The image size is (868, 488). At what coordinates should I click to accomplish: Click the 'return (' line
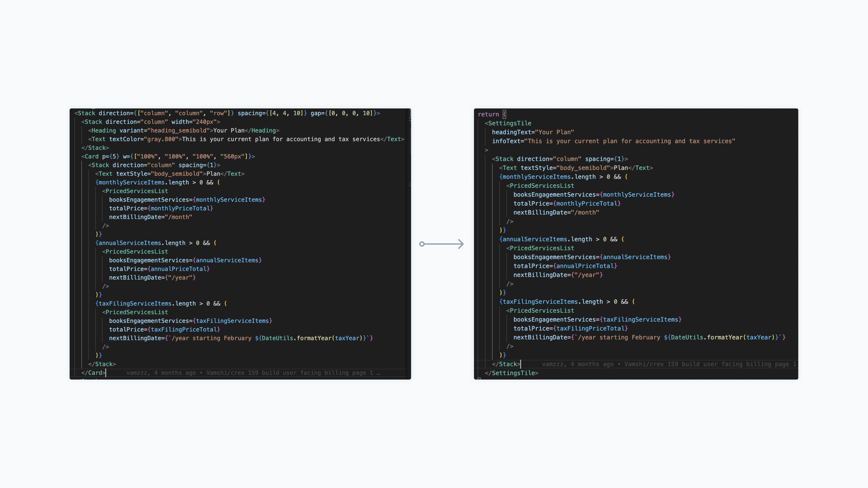tap(492, 114)
